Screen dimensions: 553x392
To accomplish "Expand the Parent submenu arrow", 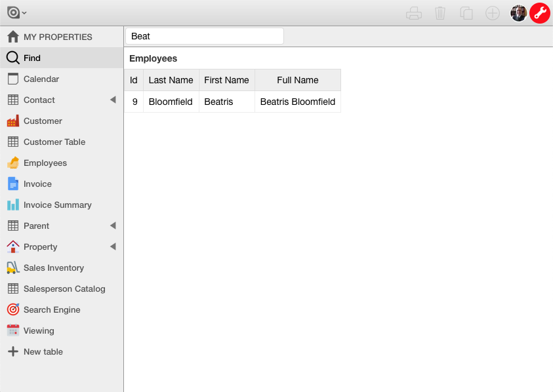I will coord(113,225).
